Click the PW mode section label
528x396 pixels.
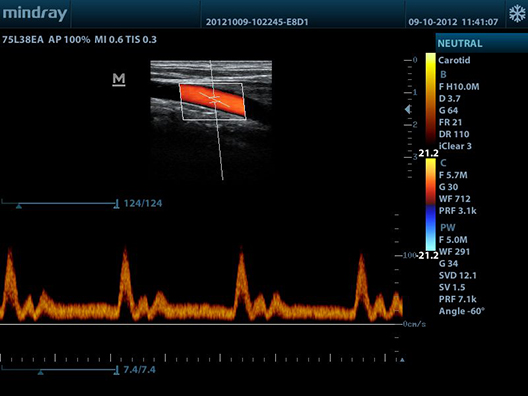(448, 228)
